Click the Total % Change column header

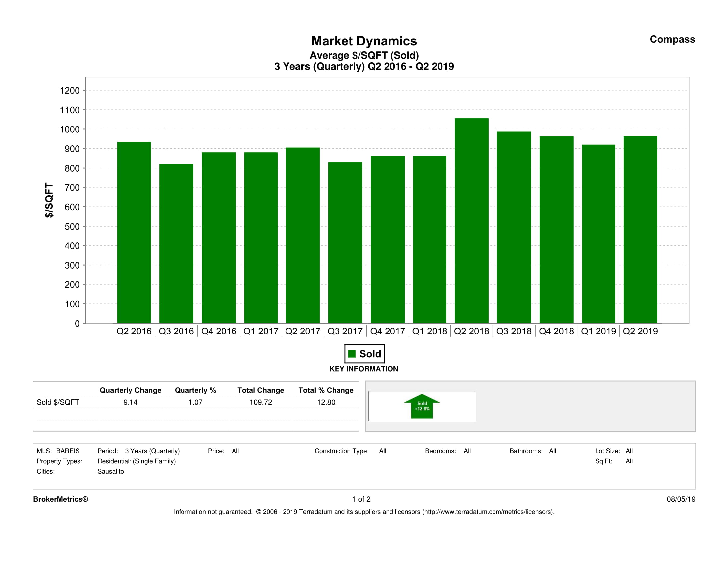326,390
